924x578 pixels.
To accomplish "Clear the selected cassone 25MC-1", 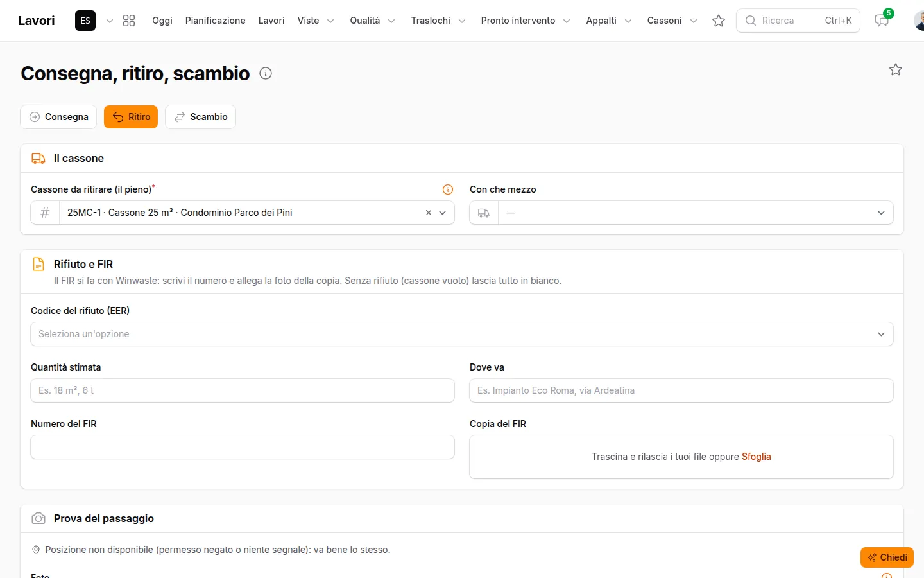I will point(429,213).
